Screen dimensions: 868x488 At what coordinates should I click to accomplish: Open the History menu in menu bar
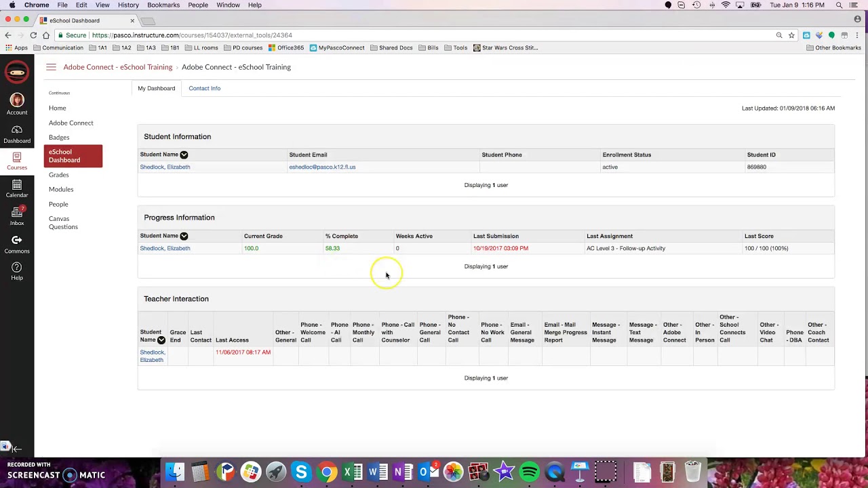coord(128,5)
